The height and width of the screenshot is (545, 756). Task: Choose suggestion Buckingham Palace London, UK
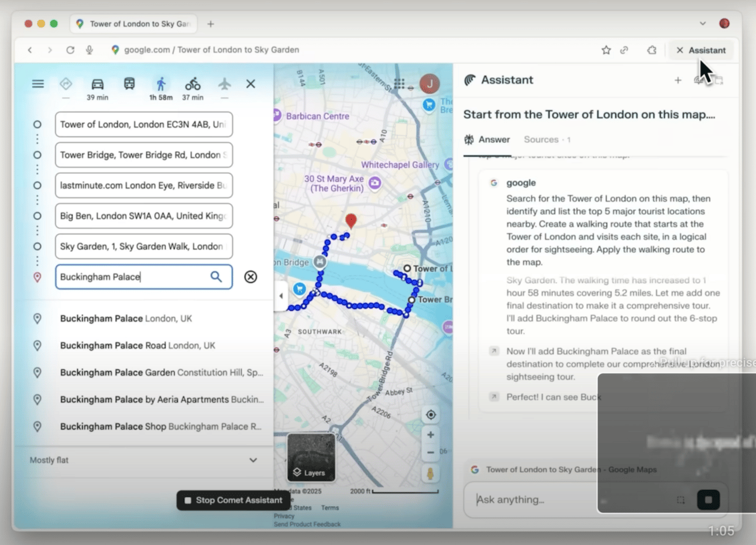pyautogui.click(x=144, y=318)
